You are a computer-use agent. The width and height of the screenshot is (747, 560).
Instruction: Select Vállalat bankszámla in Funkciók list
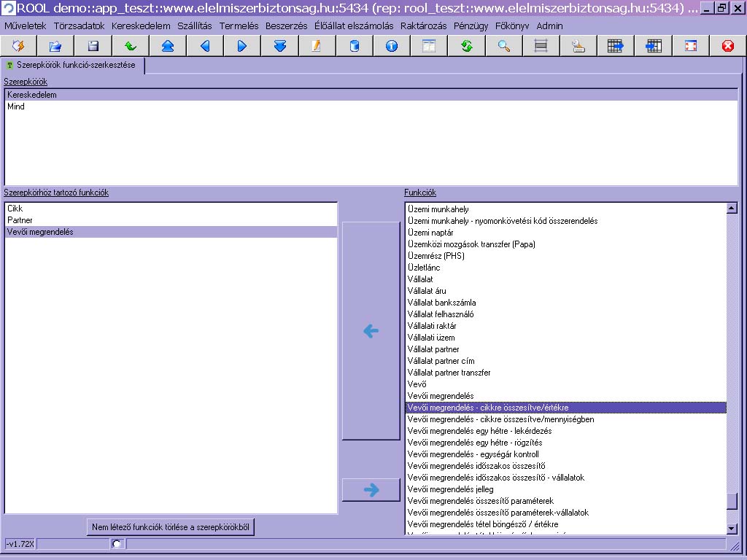tap(441, 303)
